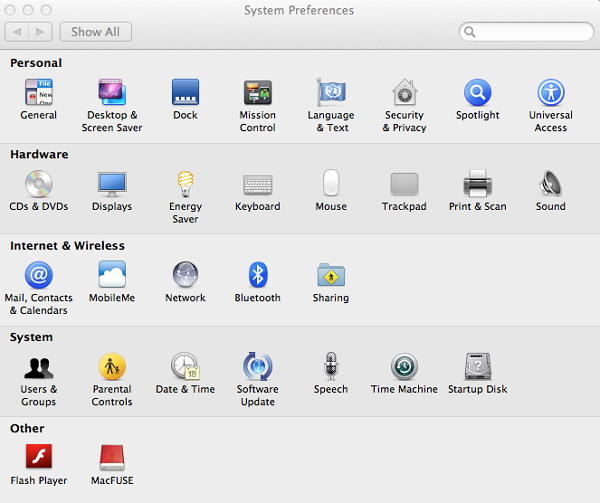Click the forward navigation arrow
Viewport: 600px width, 503px height.
click(x=41, y=32)
